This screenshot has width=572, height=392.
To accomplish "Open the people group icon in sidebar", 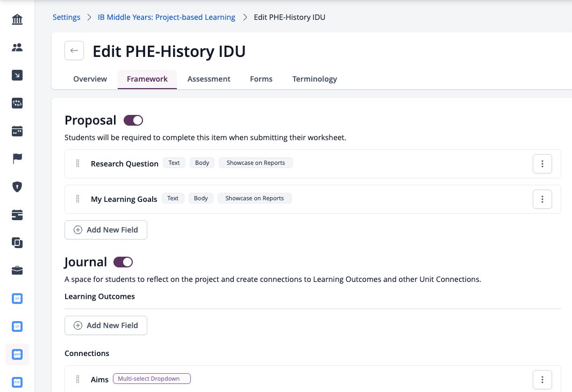I will pos(17,47).
